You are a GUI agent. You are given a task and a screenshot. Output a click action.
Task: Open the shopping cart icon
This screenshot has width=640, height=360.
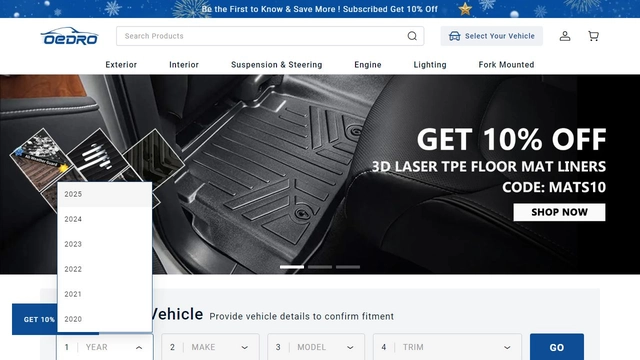[593, 36]
